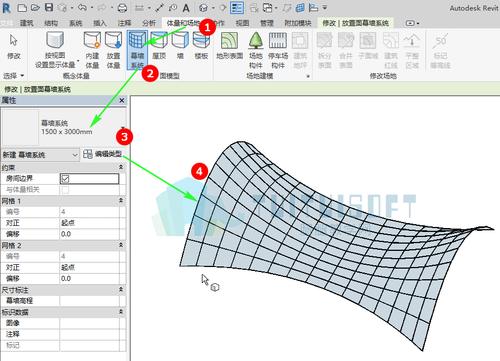Image resolution: width=500 pixels, height=361 pixels.
Task: Switch to the Systems (系统) ribbon tab
Action: 76,23
